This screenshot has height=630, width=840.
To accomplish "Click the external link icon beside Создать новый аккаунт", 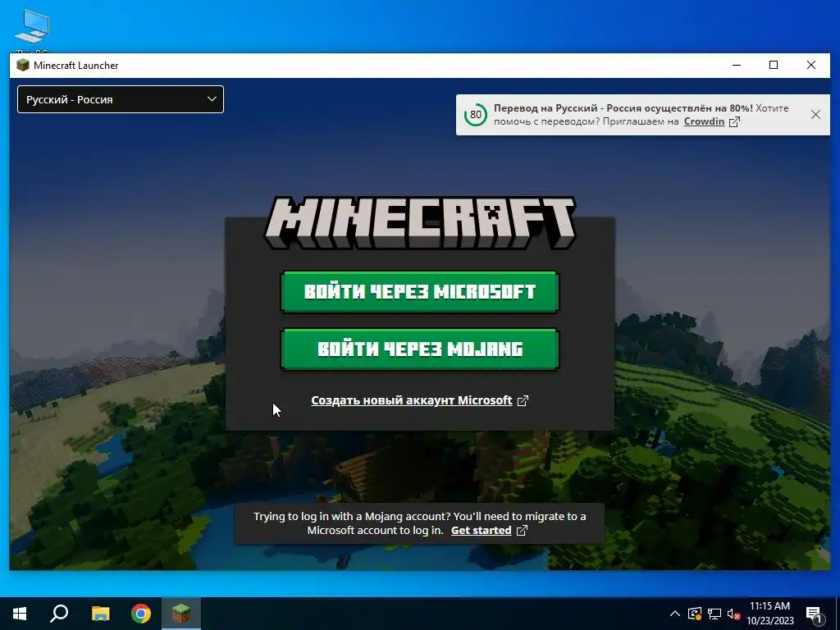I will click(523, 400).
